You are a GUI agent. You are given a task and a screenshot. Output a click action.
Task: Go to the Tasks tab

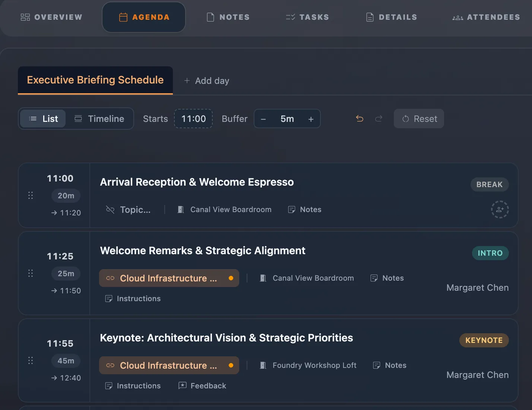[x=307, y=17]
